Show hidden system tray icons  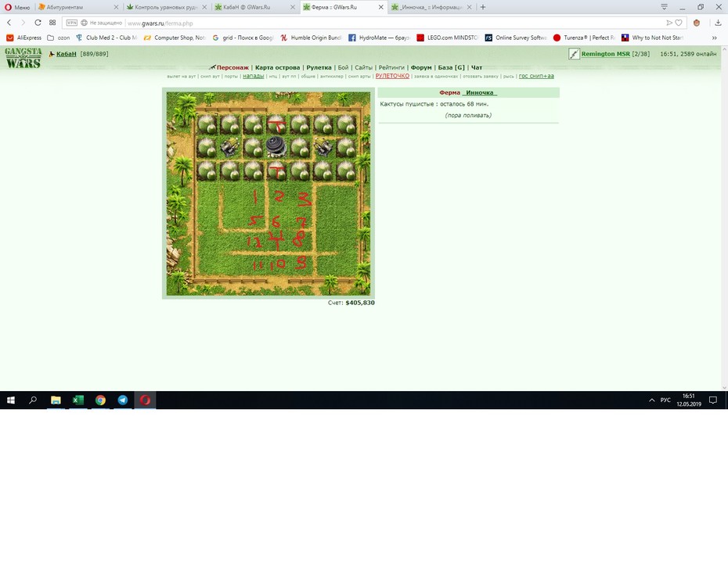pyautogui.click(x=651, y=400)
